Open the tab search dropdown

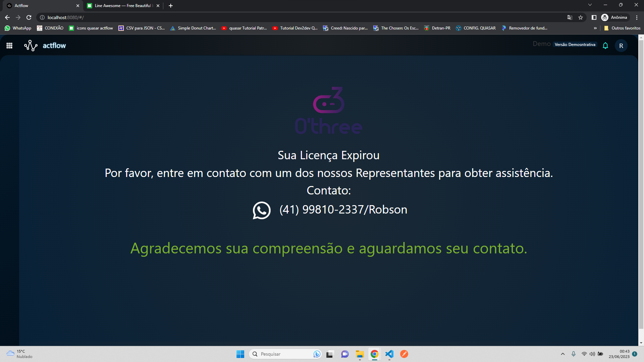[590, 5]
